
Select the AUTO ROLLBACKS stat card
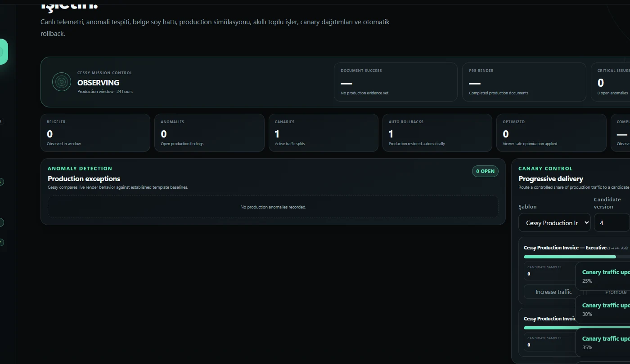437,133
